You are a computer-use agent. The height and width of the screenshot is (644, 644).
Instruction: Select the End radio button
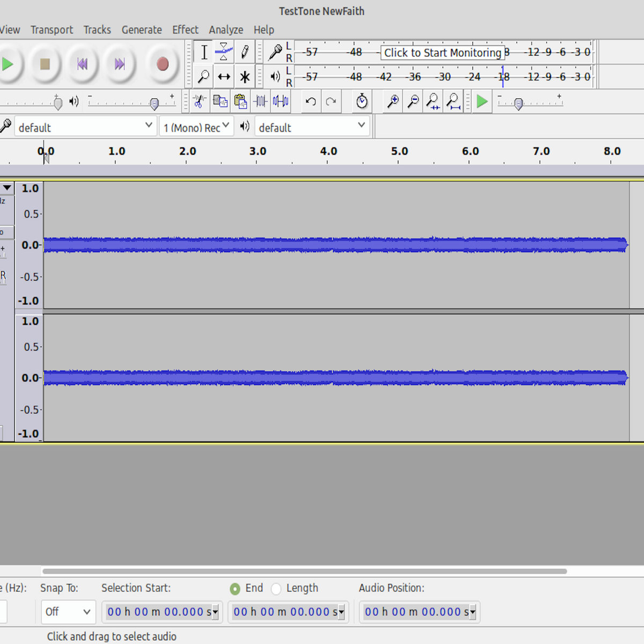point(235,589)
